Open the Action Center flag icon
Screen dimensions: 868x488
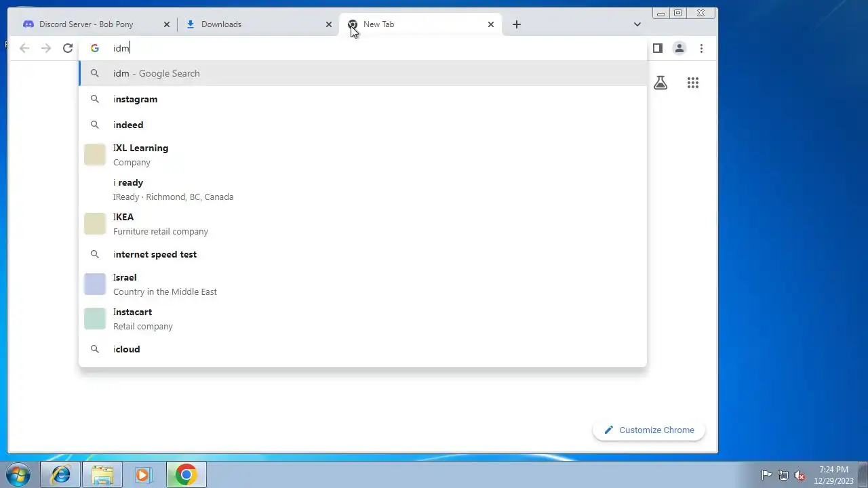coord(766,475)
